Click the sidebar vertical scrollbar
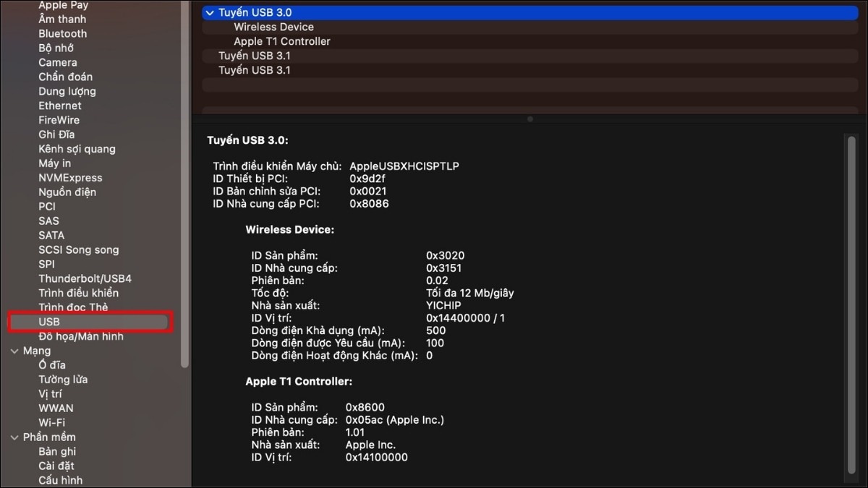 (x=185, y=181)
